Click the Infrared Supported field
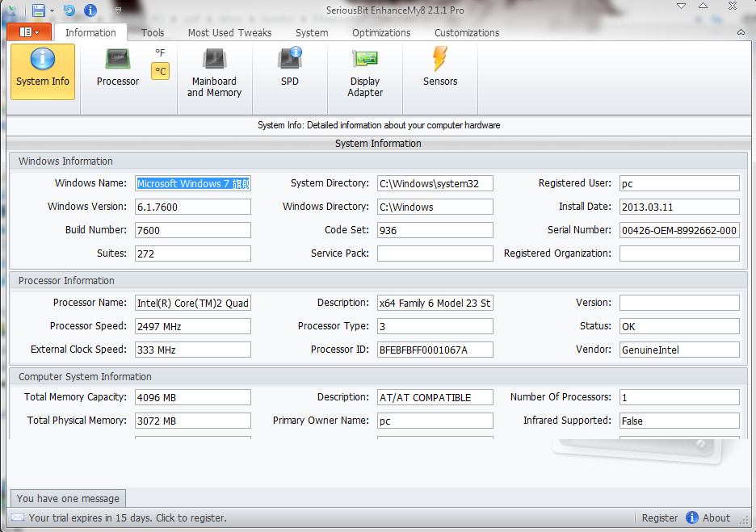Screen dimensions: 756x532 (x=679, y=421)
